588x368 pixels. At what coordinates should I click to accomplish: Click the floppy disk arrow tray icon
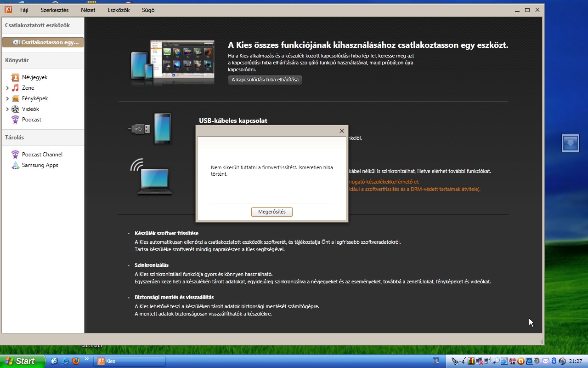(504, 361)
